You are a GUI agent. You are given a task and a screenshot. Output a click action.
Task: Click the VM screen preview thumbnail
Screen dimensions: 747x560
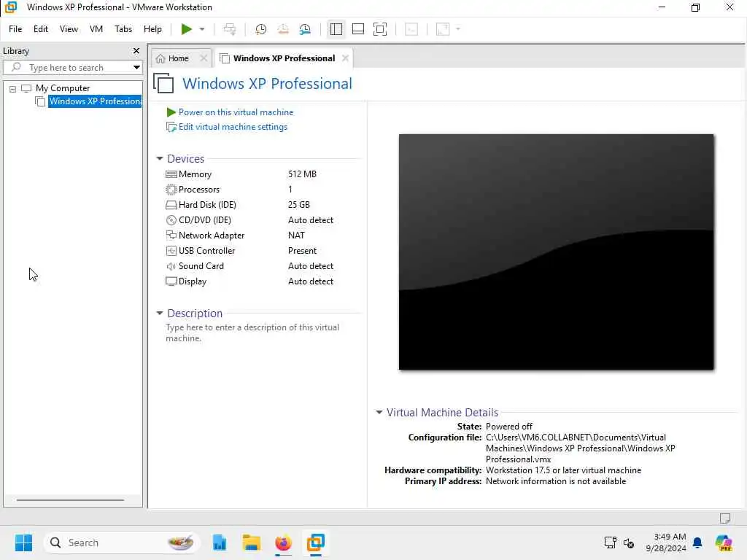[556, 252]
